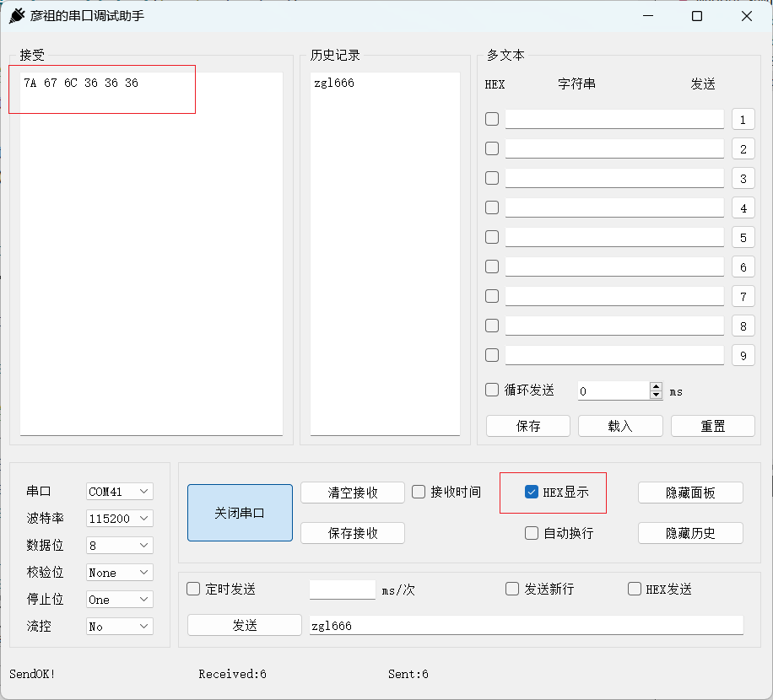Decrease loop interval with spinner down arrow
773x700 pixels.
click(x=657, y=395)
